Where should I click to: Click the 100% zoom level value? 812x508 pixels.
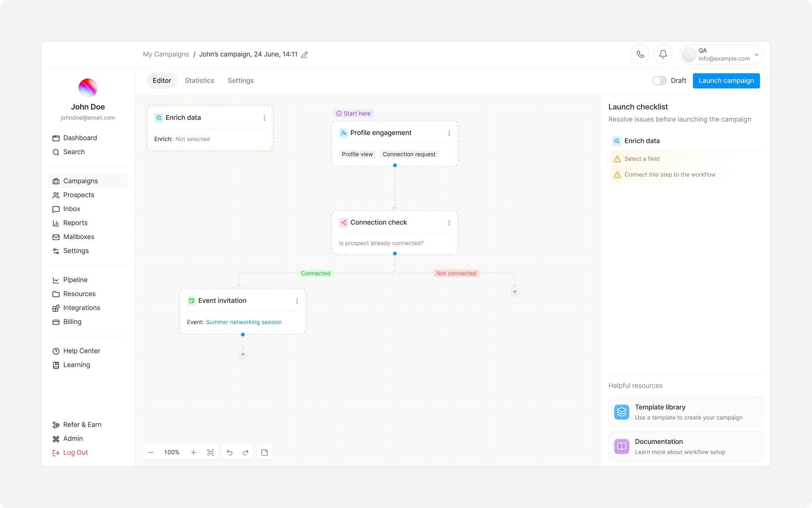(172, 452)
